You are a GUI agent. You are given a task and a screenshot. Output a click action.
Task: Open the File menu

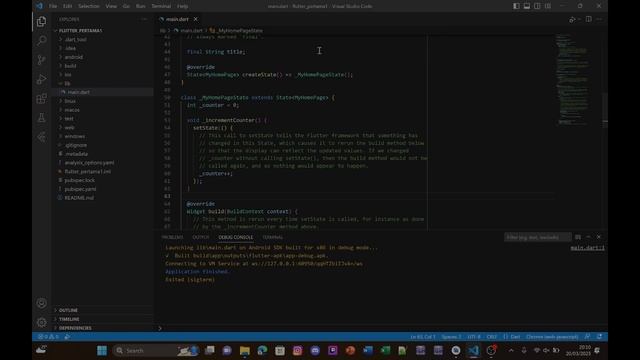point(53,6)
